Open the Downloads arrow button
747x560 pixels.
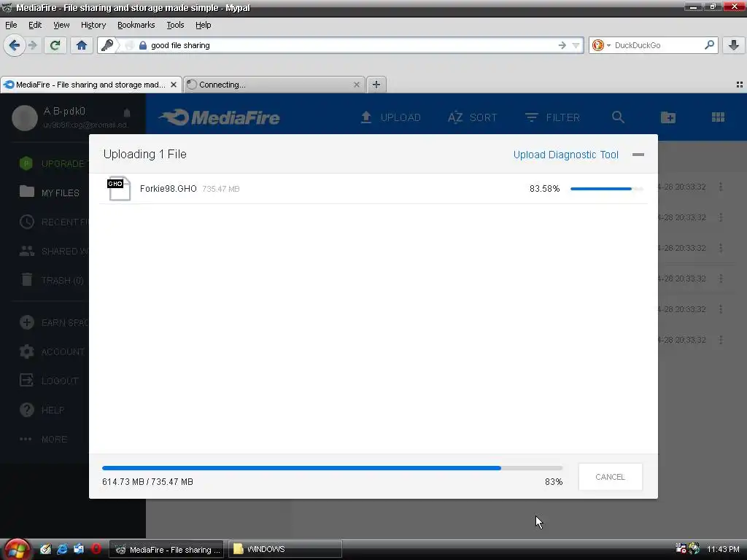click(x=734, y=45)
